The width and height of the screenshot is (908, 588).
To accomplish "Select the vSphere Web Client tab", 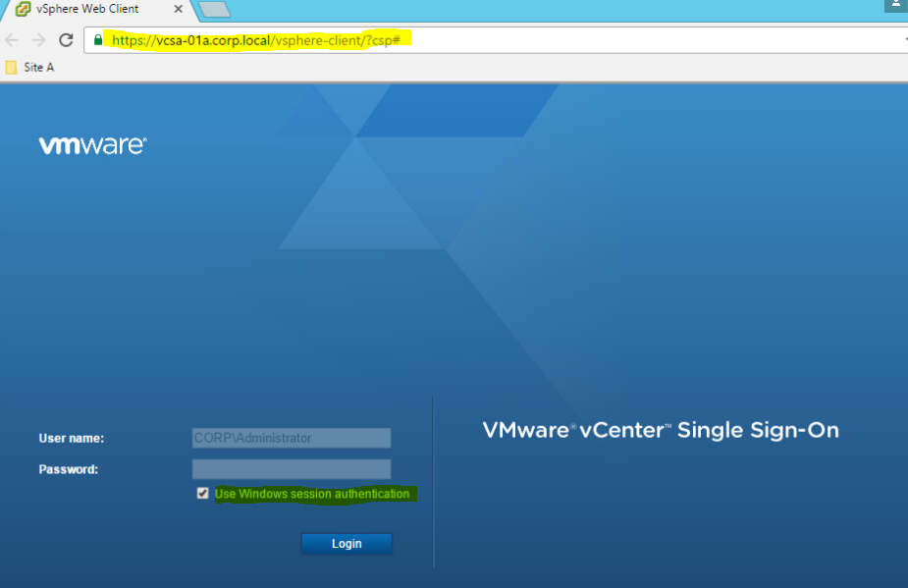I will [x=98, y=9].
